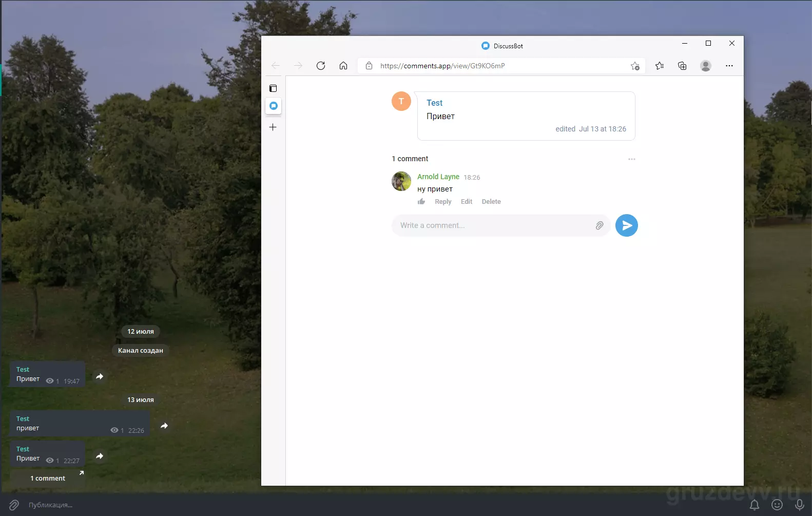
Task: Delete the comment "ну привет"
Action: 491,202
